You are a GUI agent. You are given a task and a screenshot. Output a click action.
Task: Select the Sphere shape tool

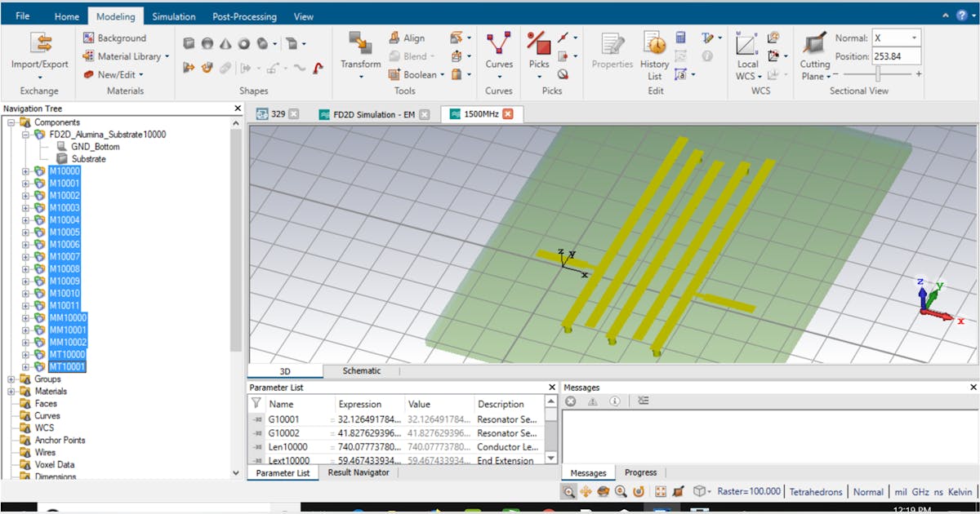click(x=206, y=43)
